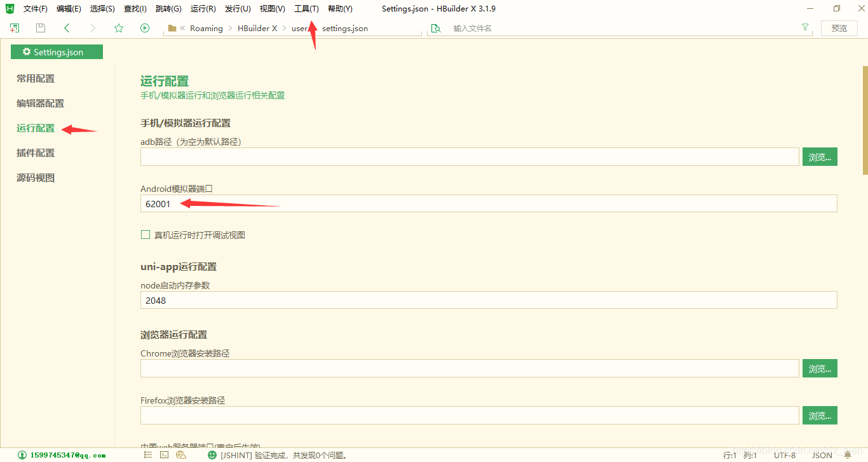Open 源码视图 section
The width and height of the screenshot is (868, 462).
tap(36, 178)
